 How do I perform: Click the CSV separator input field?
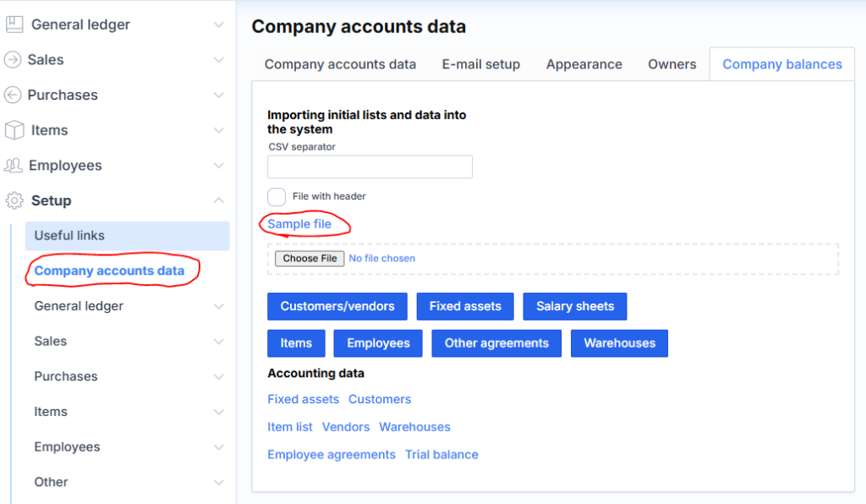coord(370,167)
